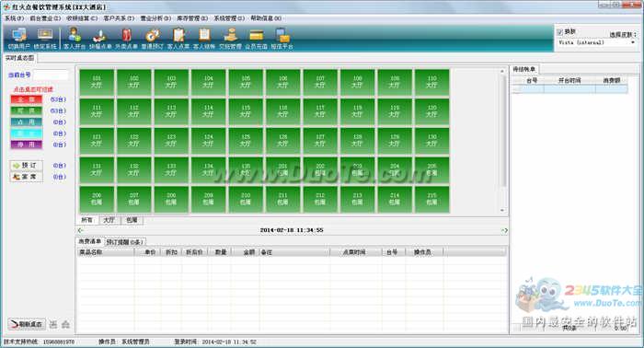Viewport: 644px width, 348px height.
Task: Switch to the 预订提醒 reservation reminder tab
Action: coord(125,242)
